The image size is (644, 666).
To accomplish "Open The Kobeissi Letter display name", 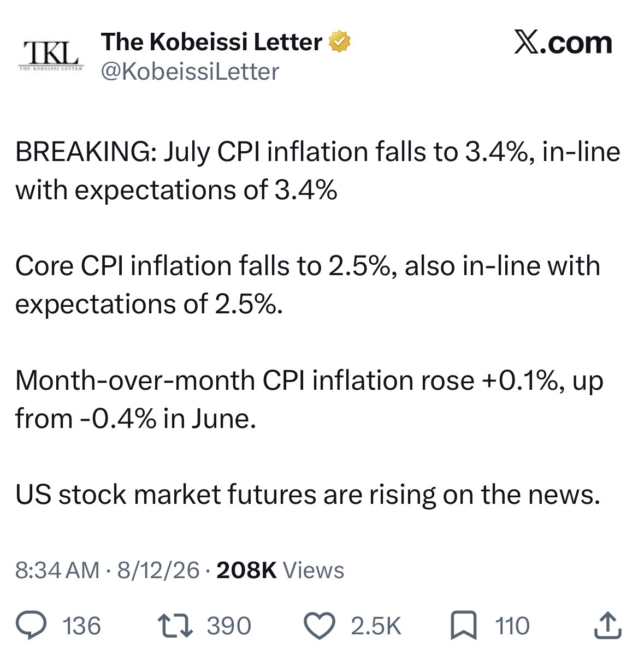I will pyautogui.click(x=211, y=42).
